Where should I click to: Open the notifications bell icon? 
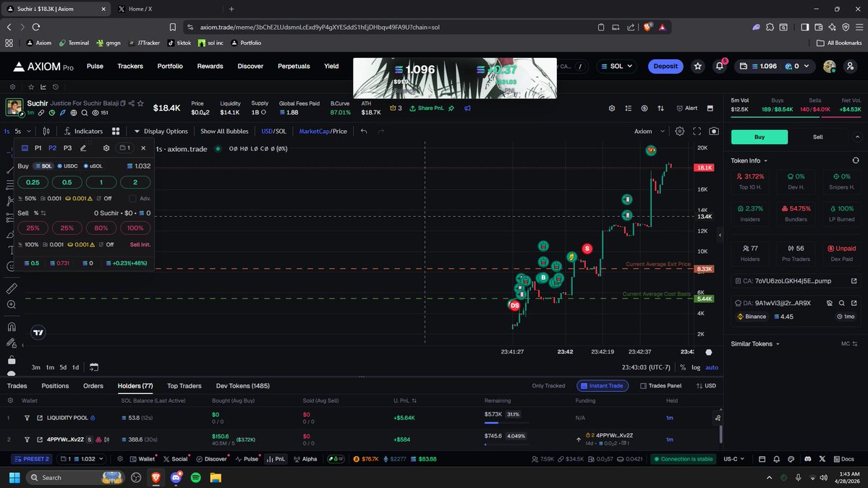click(x=720, y=66)
